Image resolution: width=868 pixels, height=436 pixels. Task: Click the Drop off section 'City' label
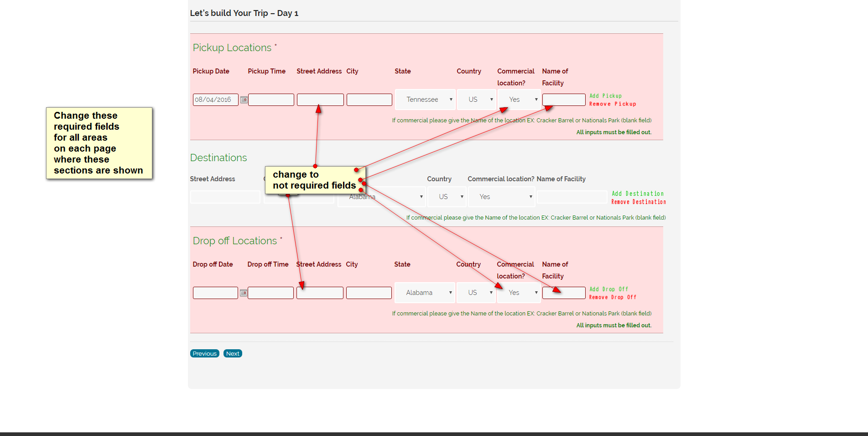(x=352, y=264)
